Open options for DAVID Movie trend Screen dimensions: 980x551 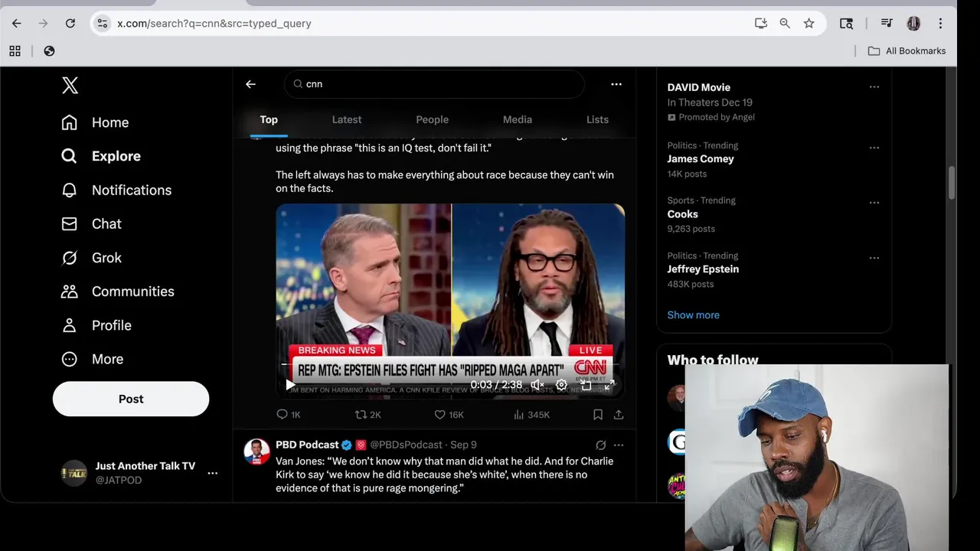874,87
